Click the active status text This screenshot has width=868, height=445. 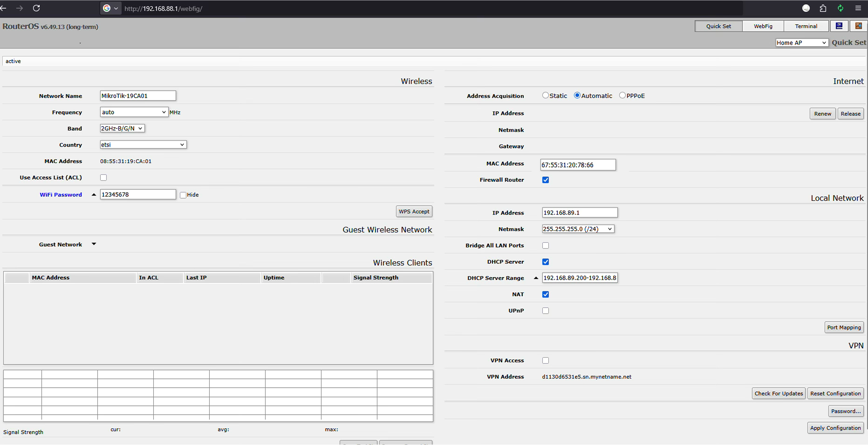(x=13, y=61)
